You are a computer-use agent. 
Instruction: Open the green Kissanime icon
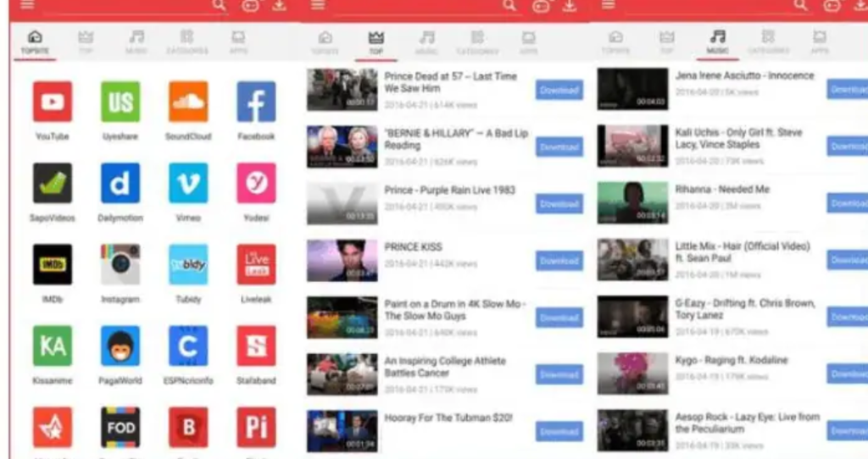(52, 346)
